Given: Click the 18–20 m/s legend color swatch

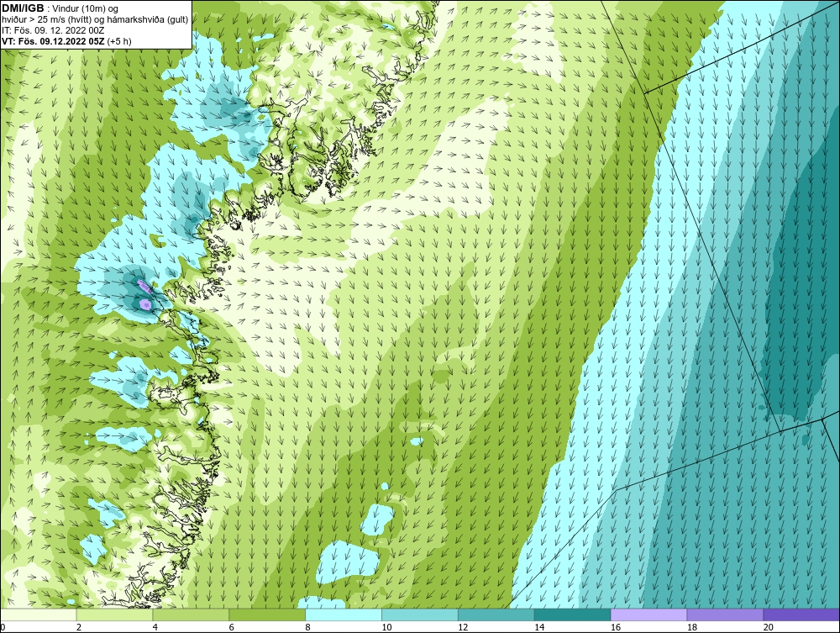Looking at the screenshot, I should (726, 615).
